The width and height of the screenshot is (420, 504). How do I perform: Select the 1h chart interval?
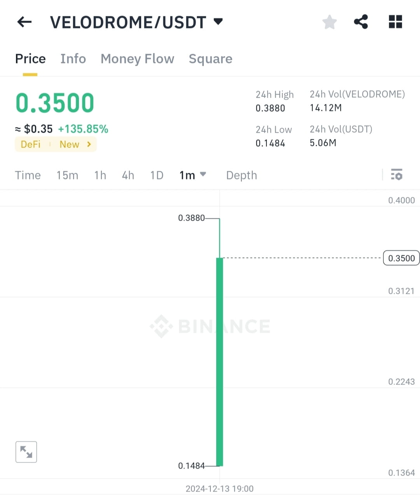coord(100,175)
